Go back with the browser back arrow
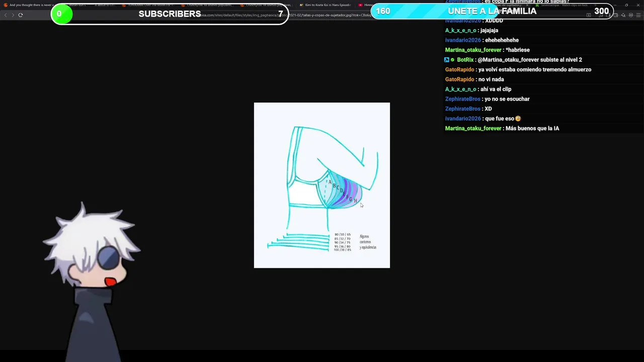644x362 pixels. (6, 15)
